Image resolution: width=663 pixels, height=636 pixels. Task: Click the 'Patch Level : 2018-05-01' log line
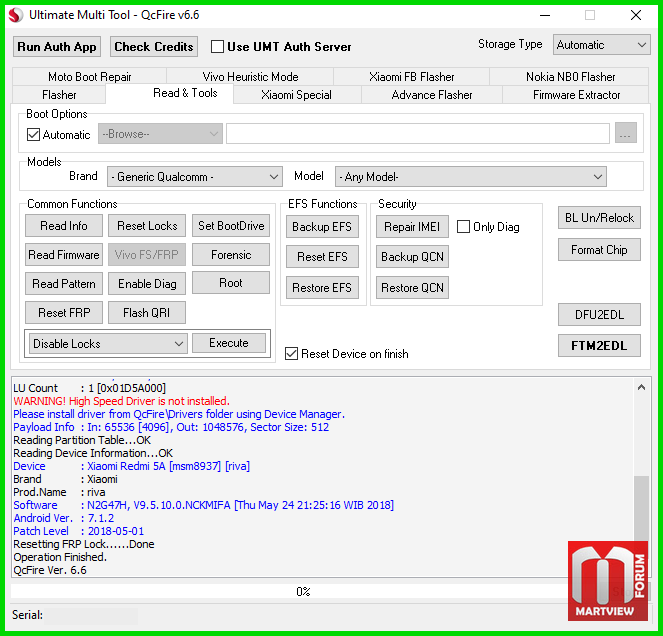(x=79, y=531)
